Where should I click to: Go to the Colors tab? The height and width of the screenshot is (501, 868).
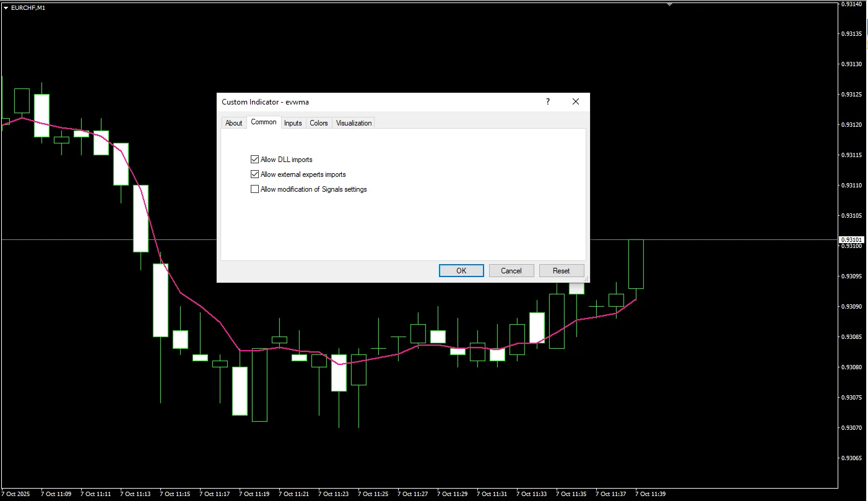point(319,123)
